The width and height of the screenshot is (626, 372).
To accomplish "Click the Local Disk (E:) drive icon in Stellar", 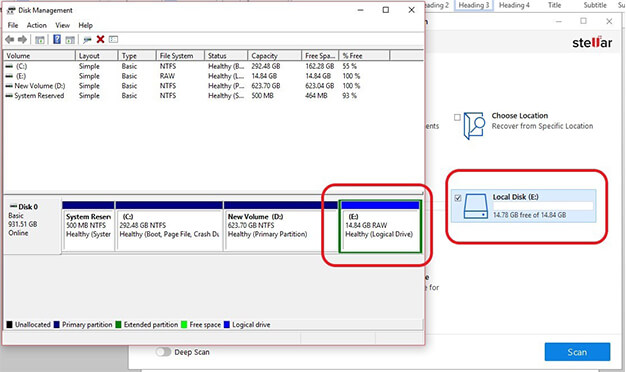I will (475, 206).
